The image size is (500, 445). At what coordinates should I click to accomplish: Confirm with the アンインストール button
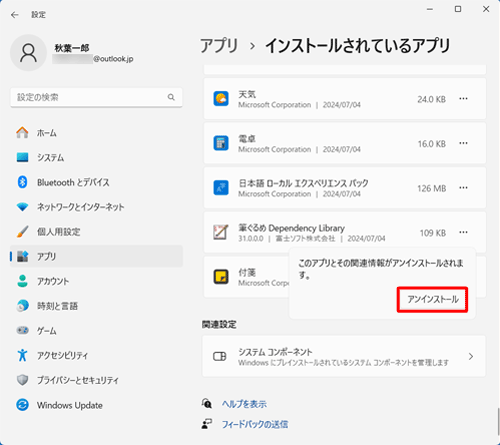point(432,299)
